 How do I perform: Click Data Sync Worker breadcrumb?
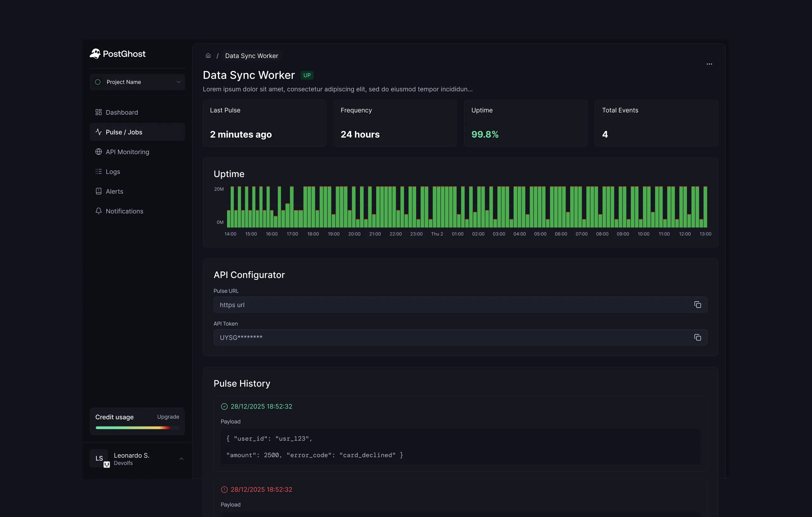point(252,56)
